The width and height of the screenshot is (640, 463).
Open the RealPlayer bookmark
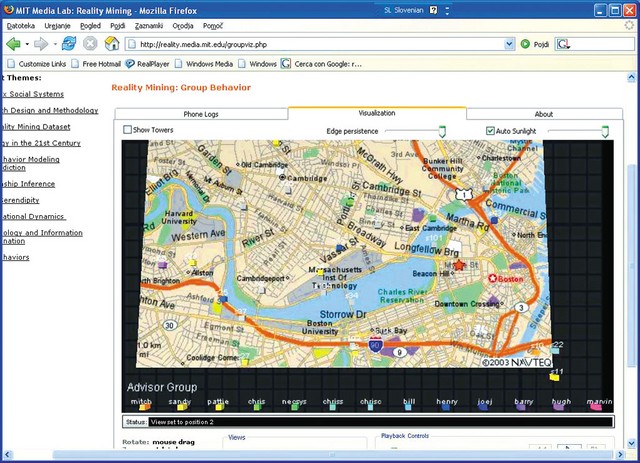pos(147,64)
